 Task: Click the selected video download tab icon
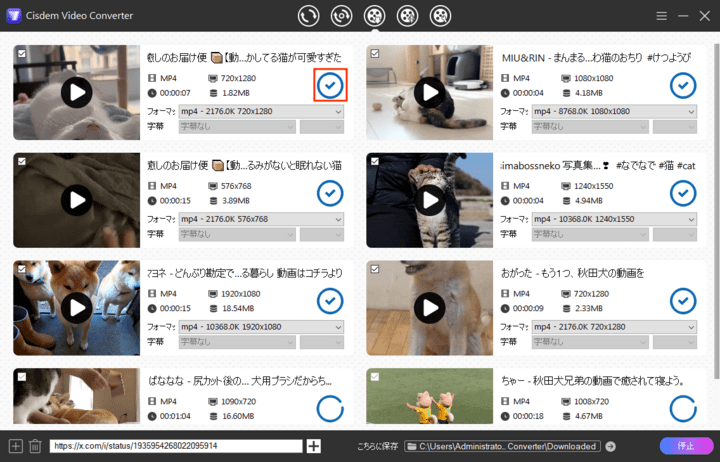(x=374, y=16)
